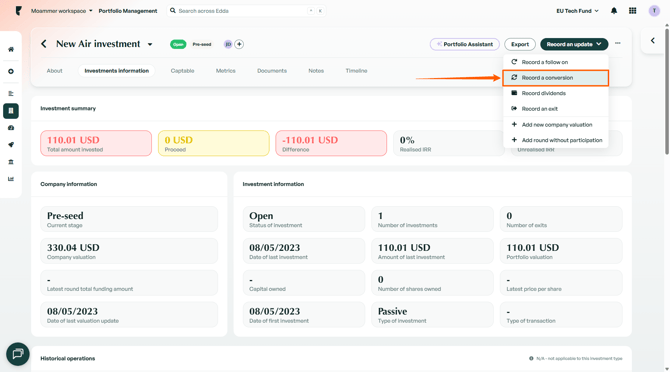This screenshot has width=670, height=372.
Task: Click the search magnifier icon
Action: click(x=173, y=11)
